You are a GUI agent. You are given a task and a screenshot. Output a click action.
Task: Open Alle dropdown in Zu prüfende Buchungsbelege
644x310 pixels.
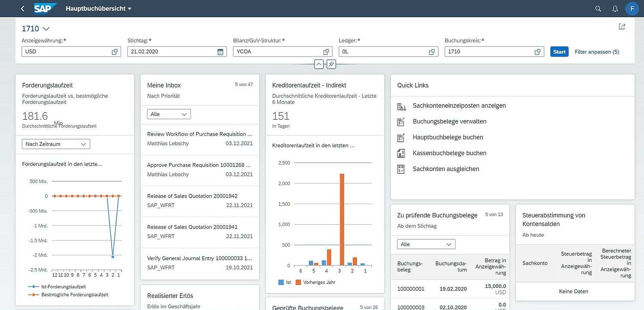click(426, 244)
